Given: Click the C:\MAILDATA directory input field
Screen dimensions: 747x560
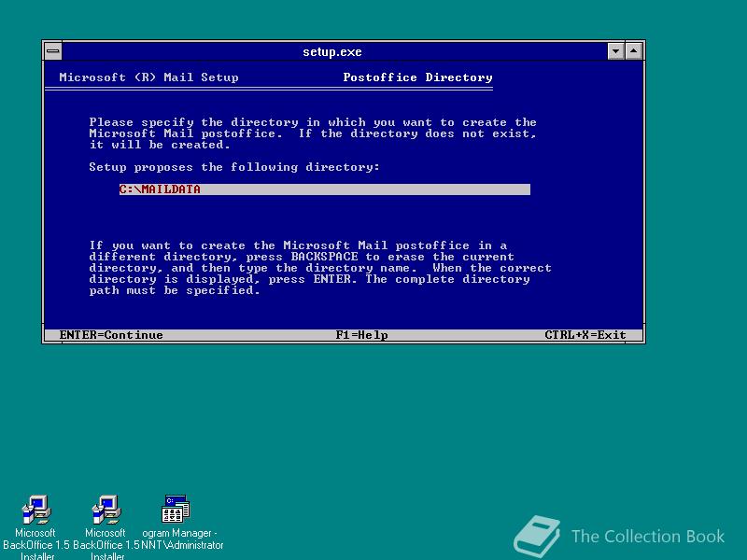Looking at the screenshot, I should 324,189.
